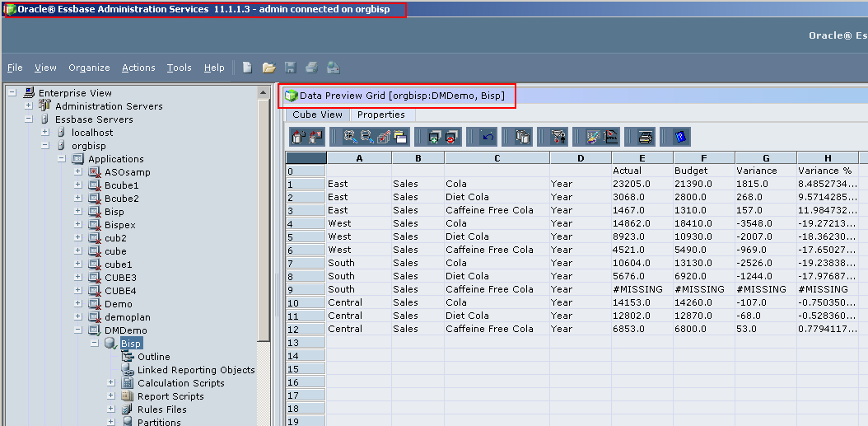Click the Enterprise View vertical scrollbar thumb

point(264,219)
